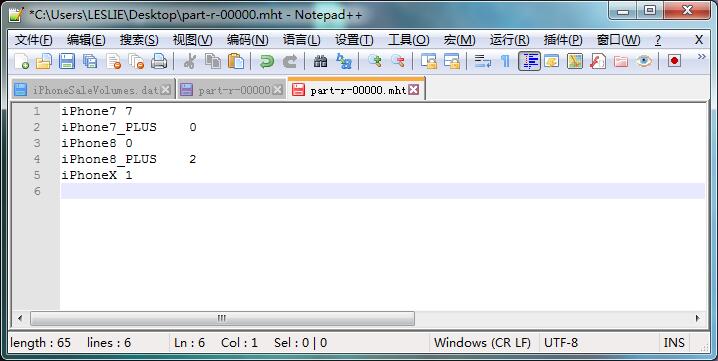Viewport: 718px width, 361px height.
Task: Open the Function List panel icon
Action: click(598, 61)
